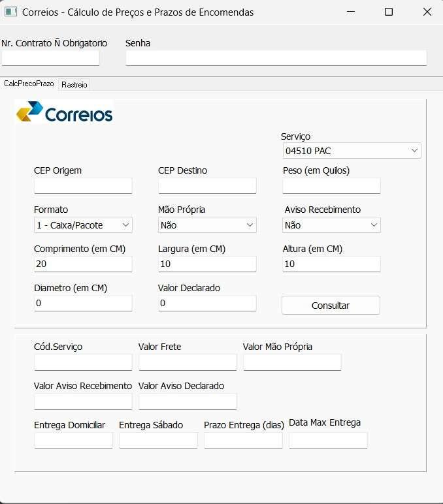Screen dimensions: 443x504
Task: Focus the CEP Origem input field
Action: [x=83, y=186]
